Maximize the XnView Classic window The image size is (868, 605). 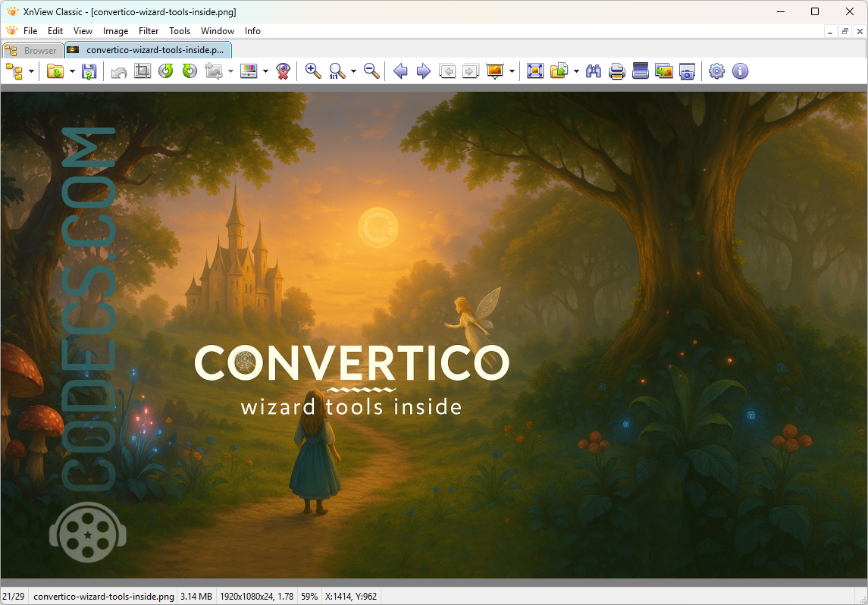(x=815, y=11)
